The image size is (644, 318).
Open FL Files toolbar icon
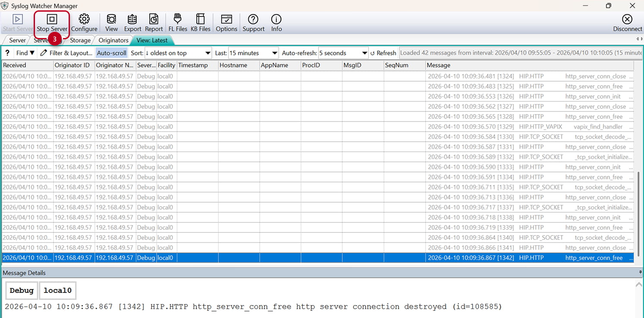coord(177,19)
